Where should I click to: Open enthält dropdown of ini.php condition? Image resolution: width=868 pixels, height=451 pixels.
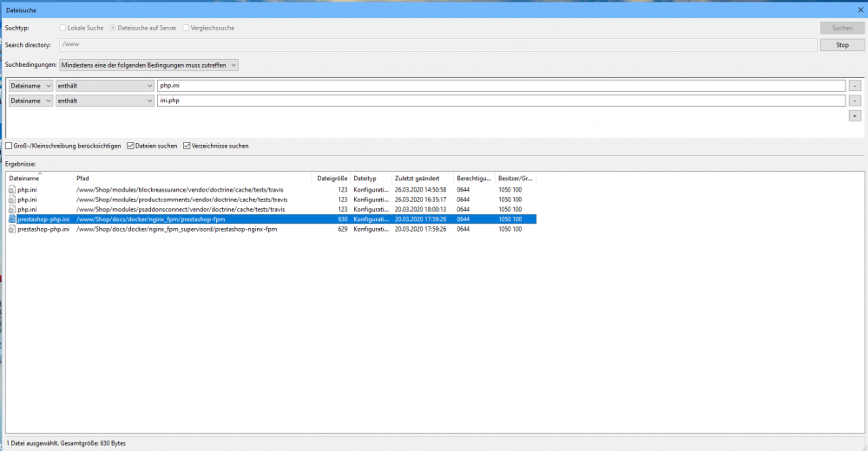(105, 101)
